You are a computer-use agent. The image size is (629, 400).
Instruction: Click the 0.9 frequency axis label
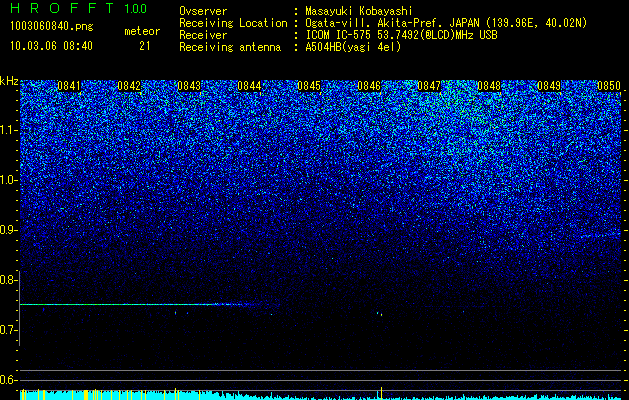(8, 230)
